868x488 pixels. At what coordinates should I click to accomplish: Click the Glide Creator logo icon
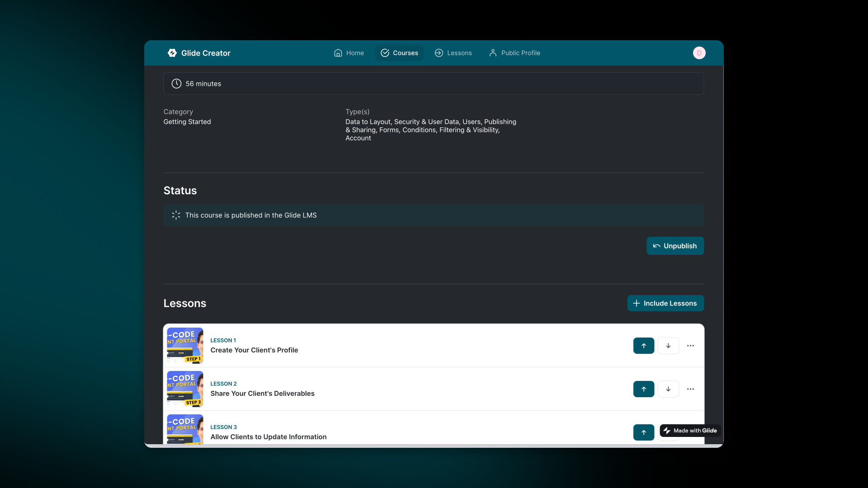172,53
